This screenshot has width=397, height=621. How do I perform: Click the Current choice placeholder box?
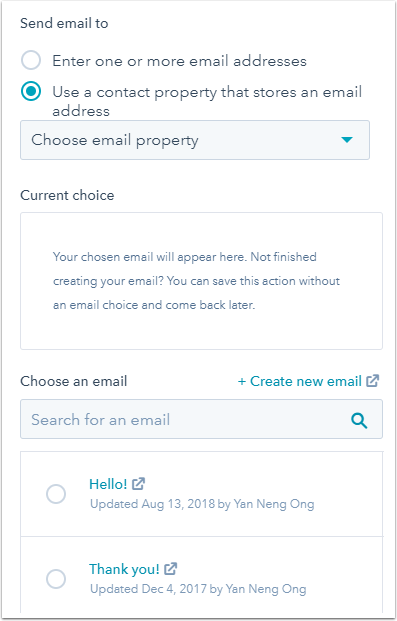coord(201,281)
